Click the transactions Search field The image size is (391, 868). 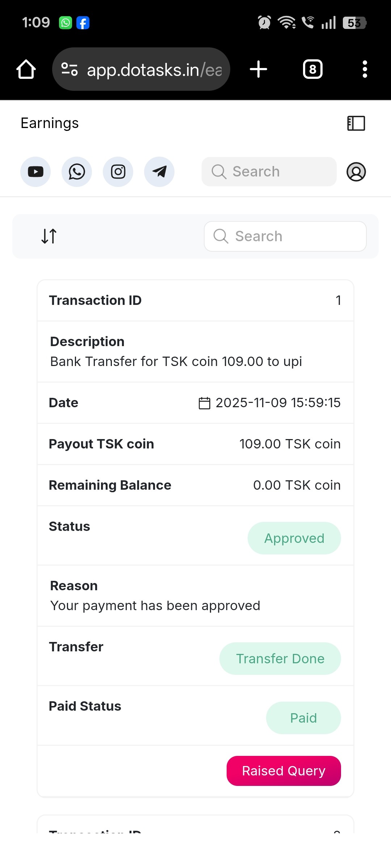tap(285, 236)
